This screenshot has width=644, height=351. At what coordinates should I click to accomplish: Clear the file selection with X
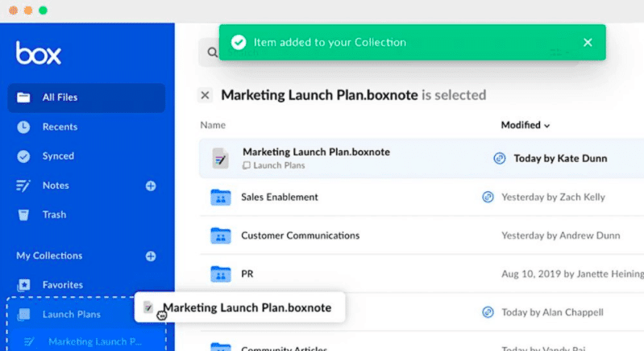tap(205, 95)
